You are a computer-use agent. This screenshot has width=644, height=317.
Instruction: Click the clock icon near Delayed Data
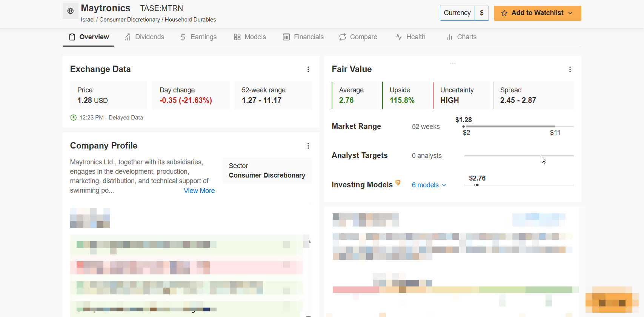[74, 118]
